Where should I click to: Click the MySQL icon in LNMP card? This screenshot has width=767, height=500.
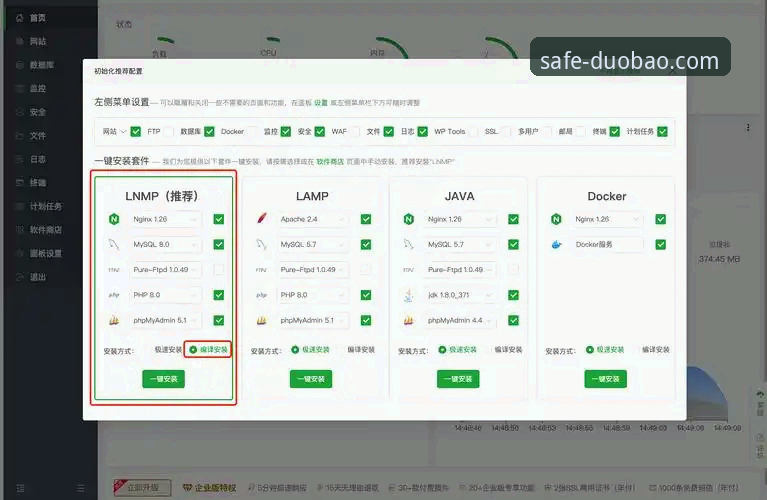(114, 244)
